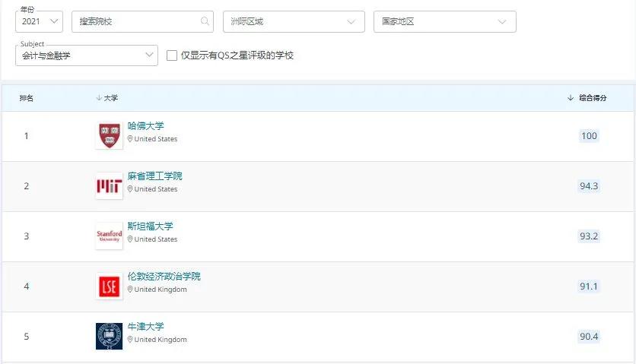
Task: Open the 斯坦福大学 link
Action: pos(150,226)
